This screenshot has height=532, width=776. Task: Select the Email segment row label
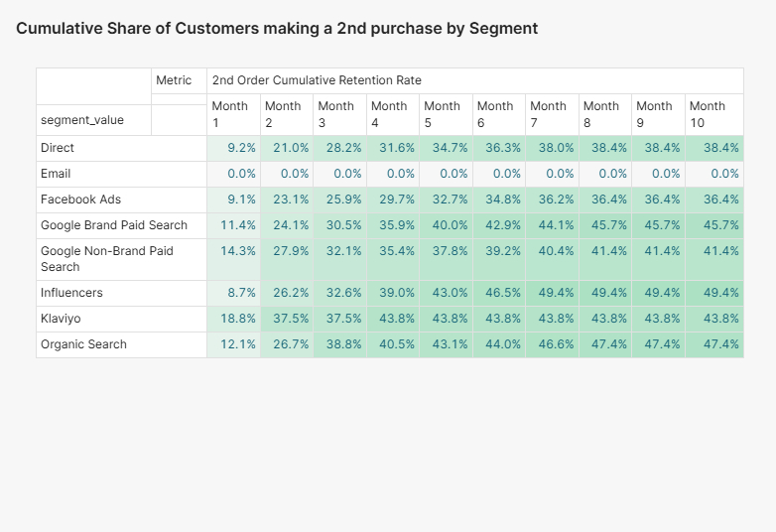[x=56, y=174]
